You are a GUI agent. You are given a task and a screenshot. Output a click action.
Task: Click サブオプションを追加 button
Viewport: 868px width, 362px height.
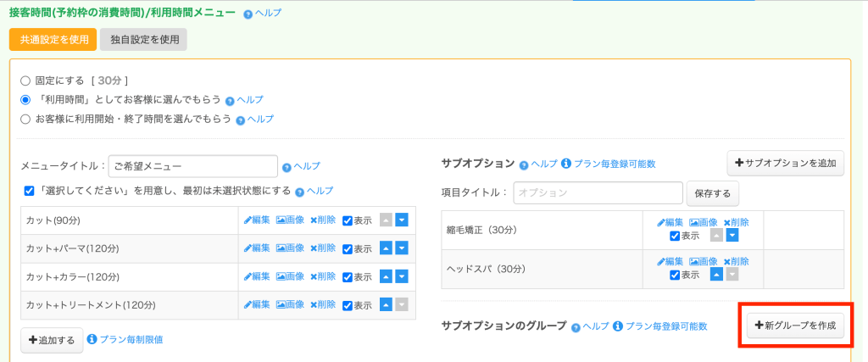[785, 163]
